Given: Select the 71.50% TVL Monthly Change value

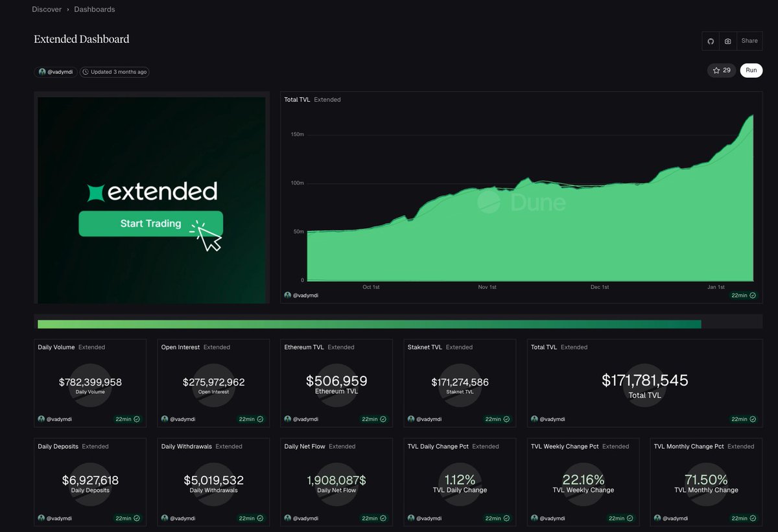Looking at the screenshot, I should [706, 480].
